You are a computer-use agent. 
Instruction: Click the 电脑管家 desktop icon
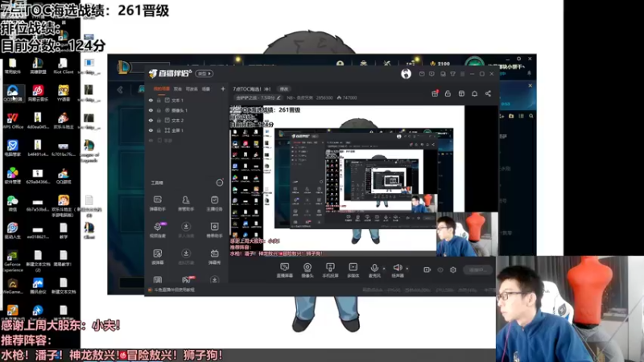point(12,148)
